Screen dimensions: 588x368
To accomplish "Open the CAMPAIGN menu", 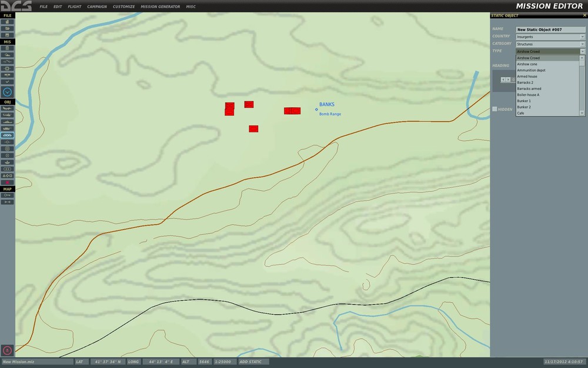I will coord(97,6).
